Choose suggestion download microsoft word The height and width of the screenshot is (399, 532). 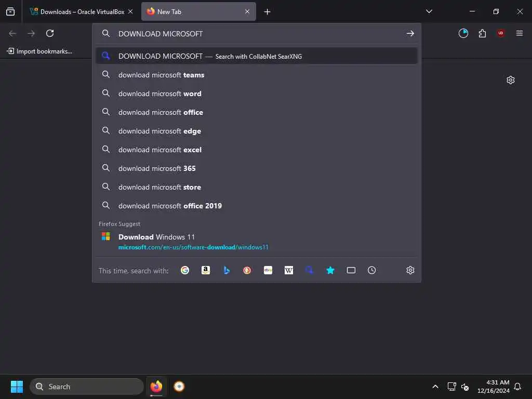[257, 94]
